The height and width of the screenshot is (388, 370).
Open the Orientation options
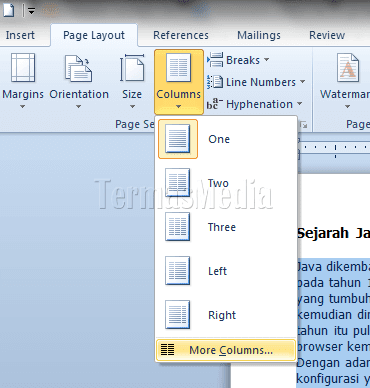click(x=79, y=81)
